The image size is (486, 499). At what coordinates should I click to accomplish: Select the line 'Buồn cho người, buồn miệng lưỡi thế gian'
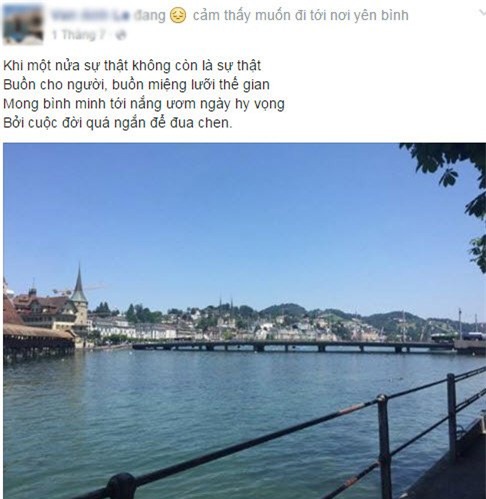tap(136, 85)
